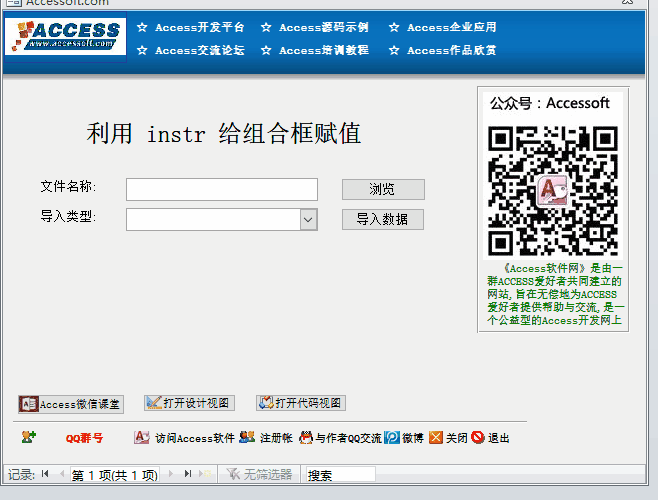This screenshot has height=500, width=658.
Task: Open the Access交流论坛 link
Action: 199,50
